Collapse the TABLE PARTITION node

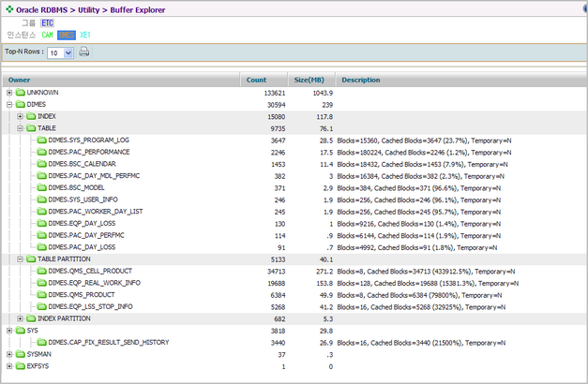(x=20, y=258)
